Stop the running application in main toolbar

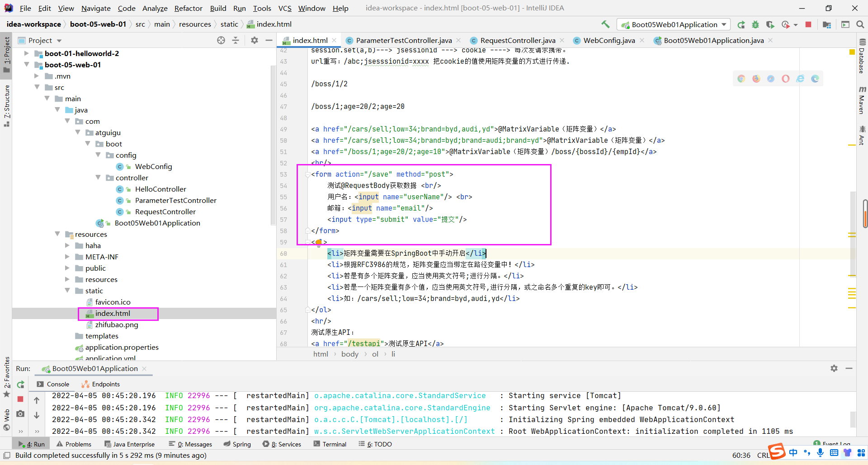click(x=808, y=24)
